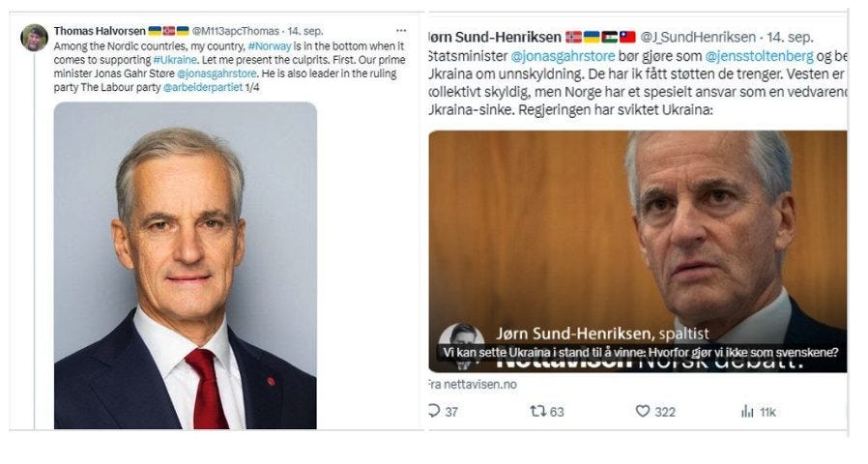The width and height of the screenshot is (868, 464).
Task: Open the @M113apcThomas handle
Action: coord(236,31)
